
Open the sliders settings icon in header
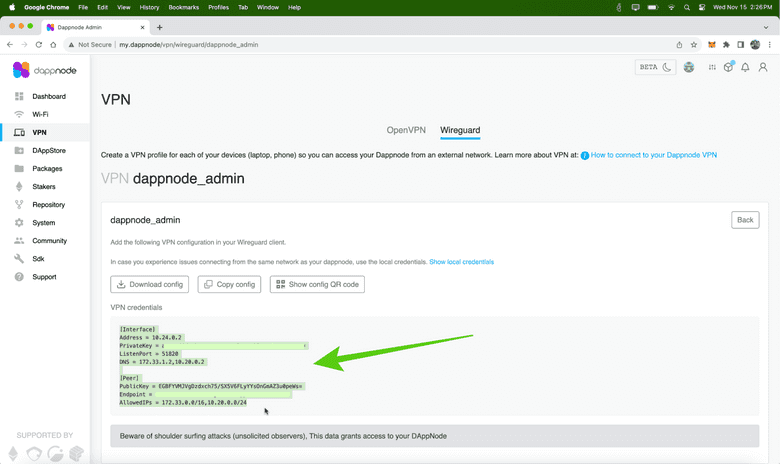tap(712, 68)
